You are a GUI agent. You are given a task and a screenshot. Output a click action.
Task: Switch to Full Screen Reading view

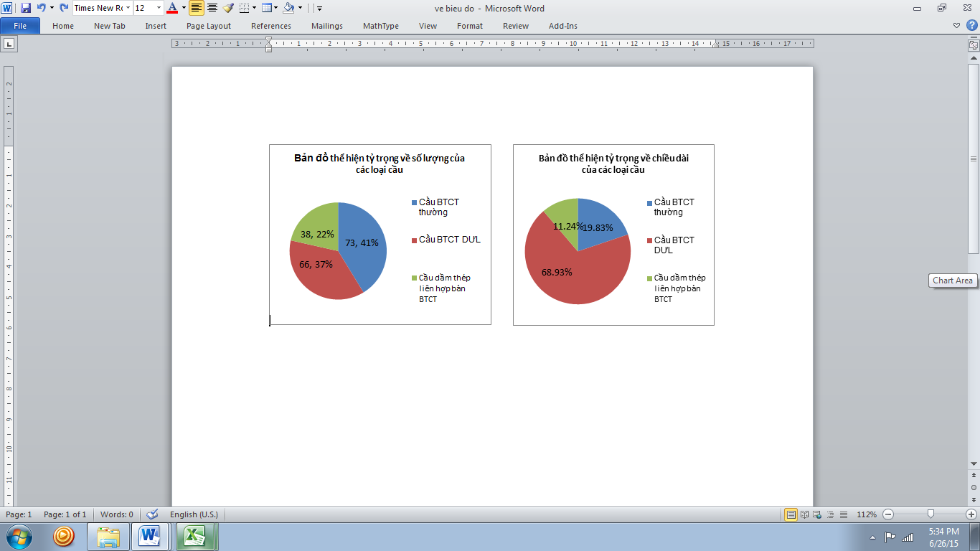click(805, 514)
